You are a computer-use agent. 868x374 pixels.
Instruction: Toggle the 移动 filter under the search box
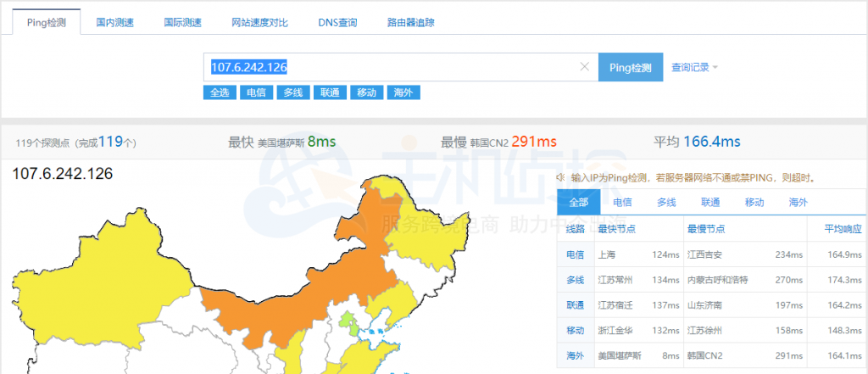point(365,92)
